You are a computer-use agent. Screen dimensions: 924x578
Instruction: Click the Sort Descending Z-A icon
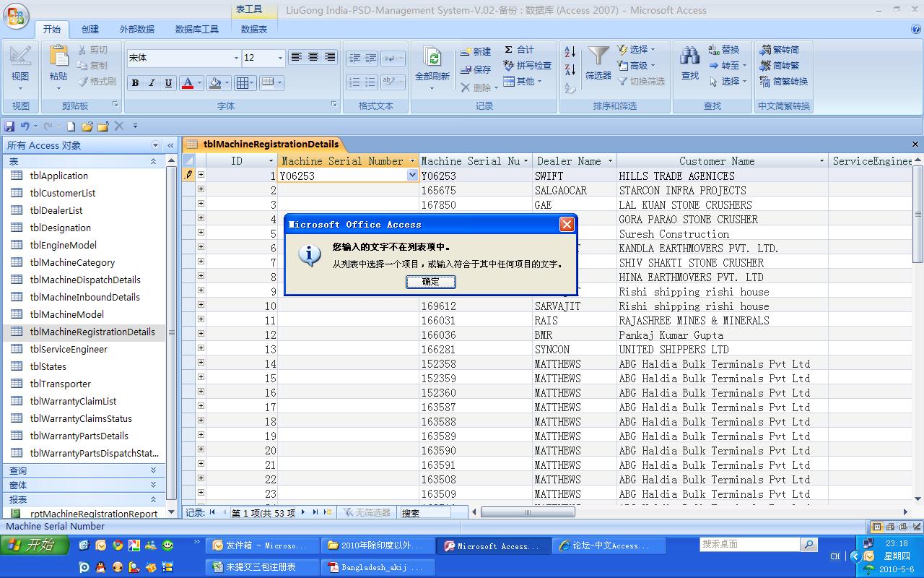(570, 69)
